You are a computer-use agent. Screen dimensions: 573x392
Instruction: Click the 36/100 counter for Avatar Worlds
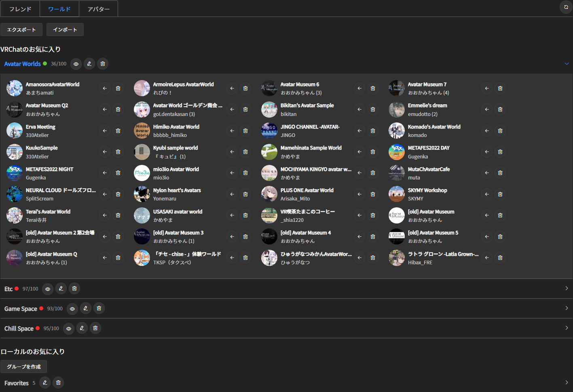58,63
